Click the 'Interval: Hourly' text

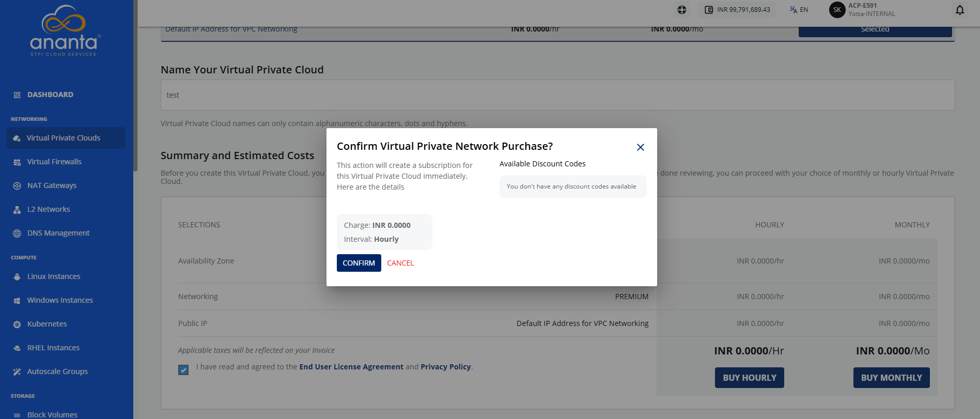[x=371, y=239]
